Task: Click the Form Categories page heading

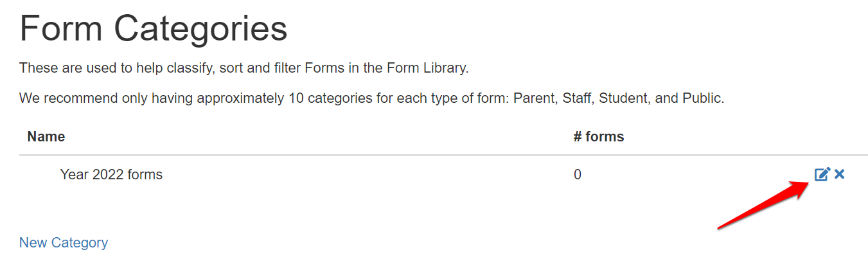Action: [153, 29]
